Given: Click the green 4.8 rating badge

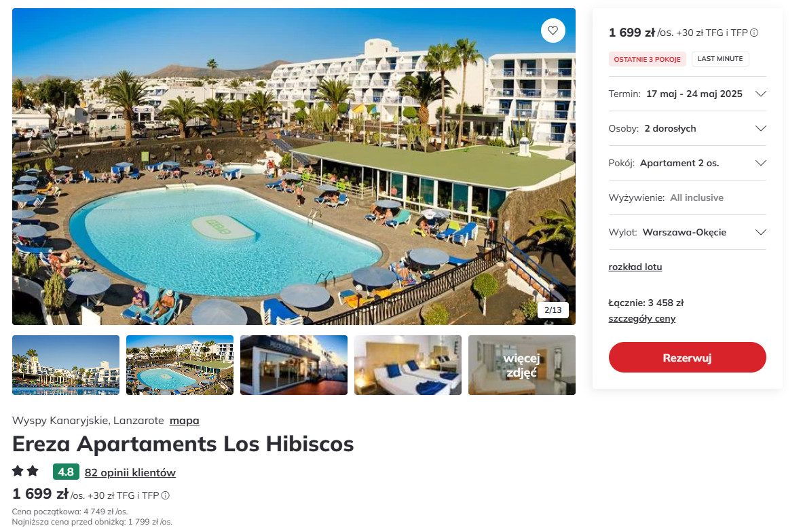Looking at the screenshot, I should coord(66,472).
